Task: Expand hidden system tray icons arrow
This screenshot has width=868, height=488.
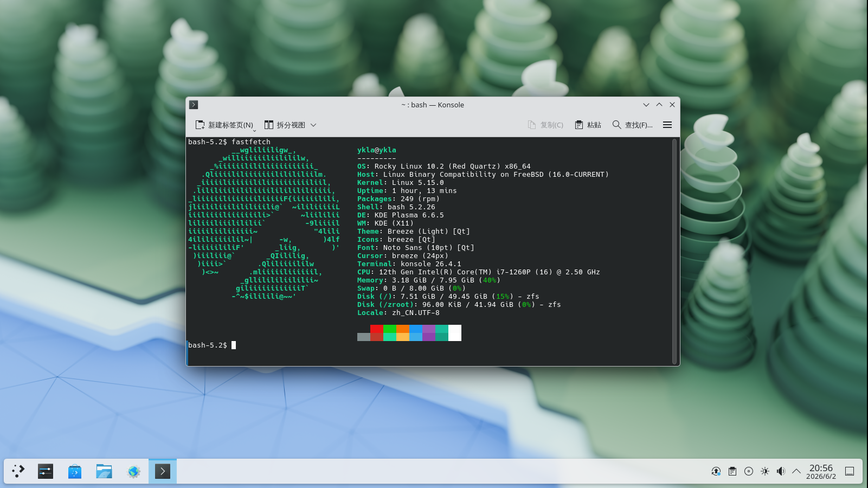Action: point(796,471)
